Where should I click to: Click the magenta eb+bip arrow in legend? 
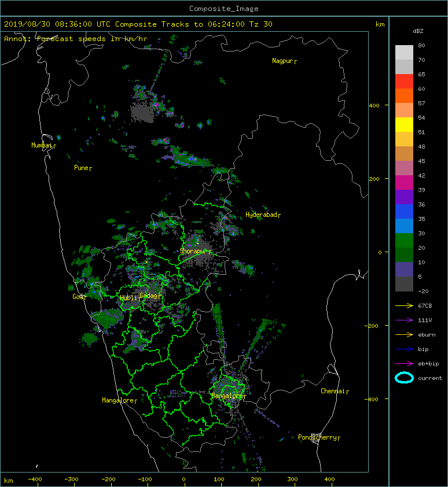coord(404,364)
